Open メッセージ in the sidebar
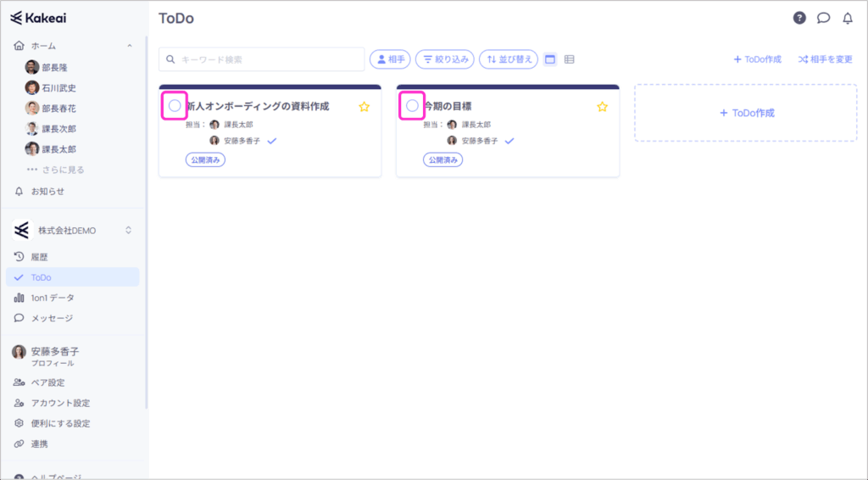Image resolution: width=868 pixels, height=480 pixels. click(x=52, y=318)
